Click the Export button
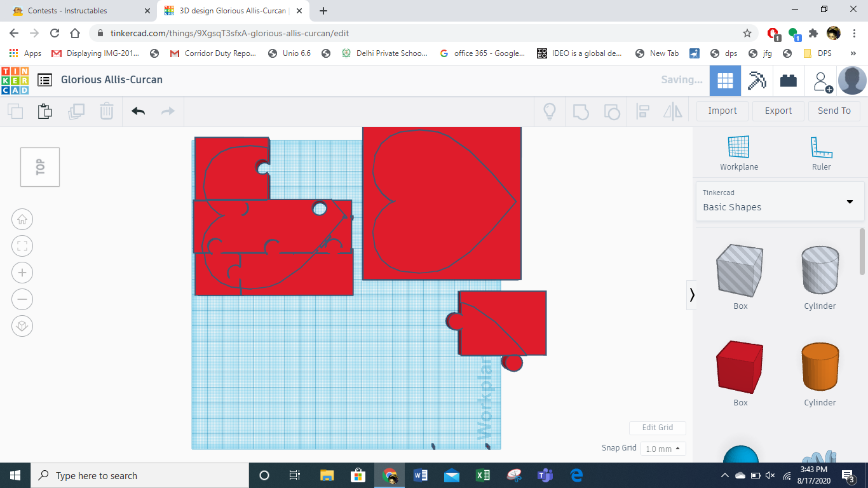 778,111
